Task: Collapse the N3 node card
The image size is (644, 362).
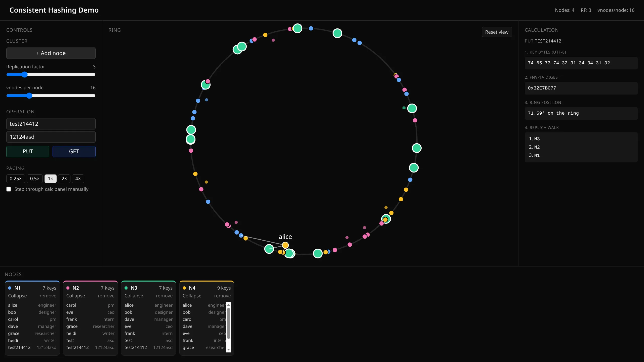Action: tap(134, 296)
